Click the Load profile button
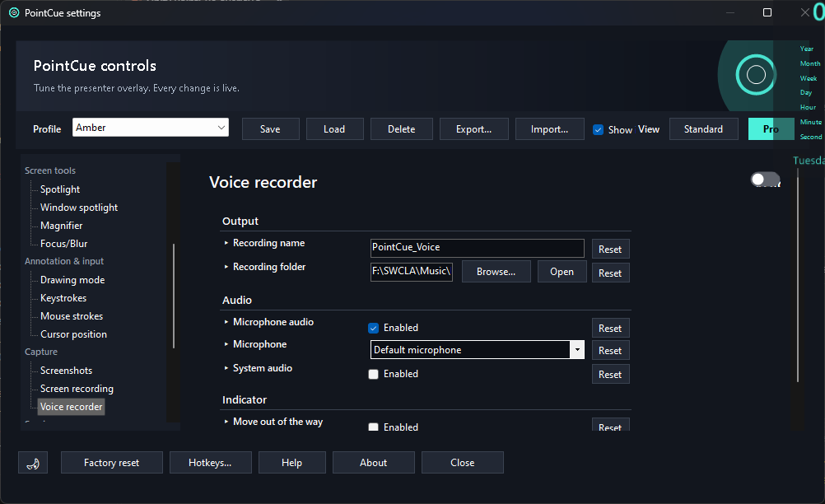 coord(334,129)
